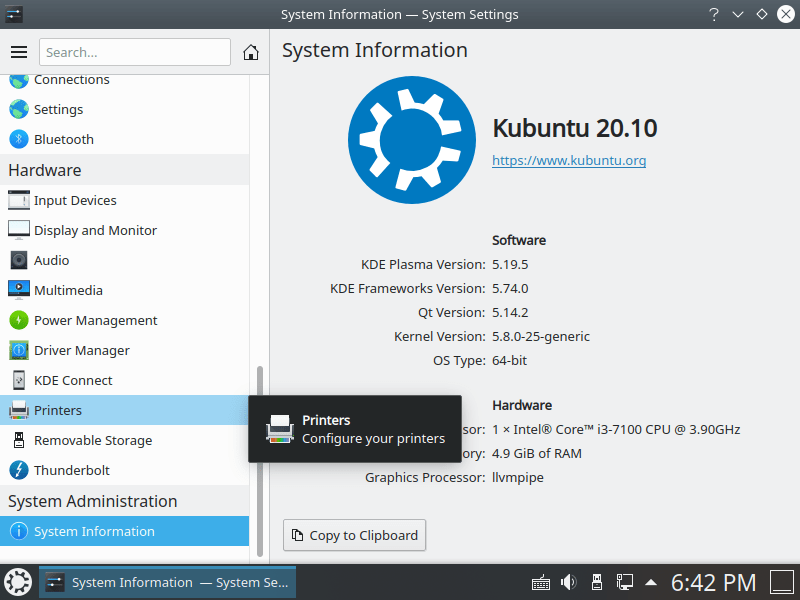Click the Kubuntu 20.10 heading

(x=574, y=128)
